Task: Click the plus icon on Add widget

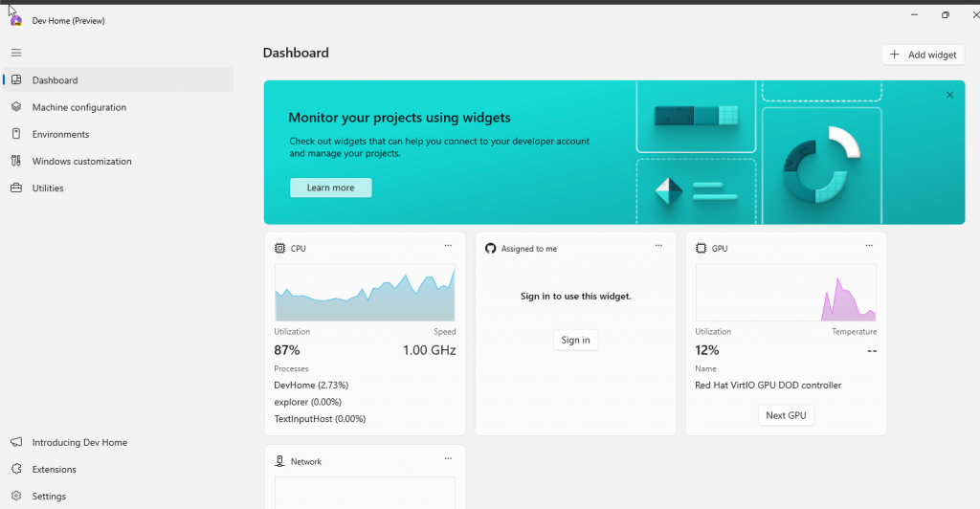Action: tap(895, 55)
